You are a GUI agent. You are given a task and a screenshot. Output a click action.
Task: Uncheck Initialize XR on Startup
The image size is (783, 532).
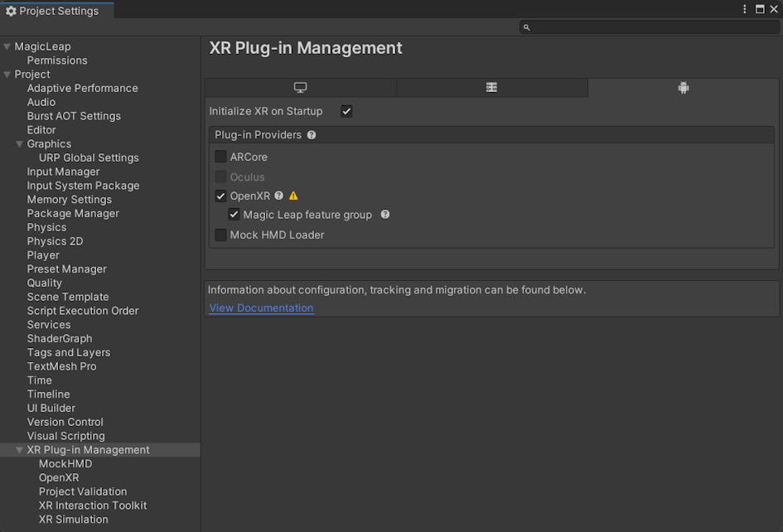coord(346,110)
